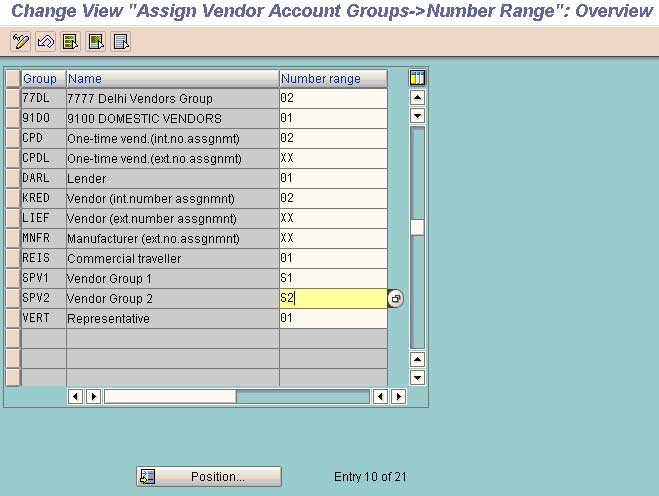Screen dimensions: 659x496
Task: Click name cell 'Manufacturer (ext.no.assgnmnt)'
Action: pos(172,238)
